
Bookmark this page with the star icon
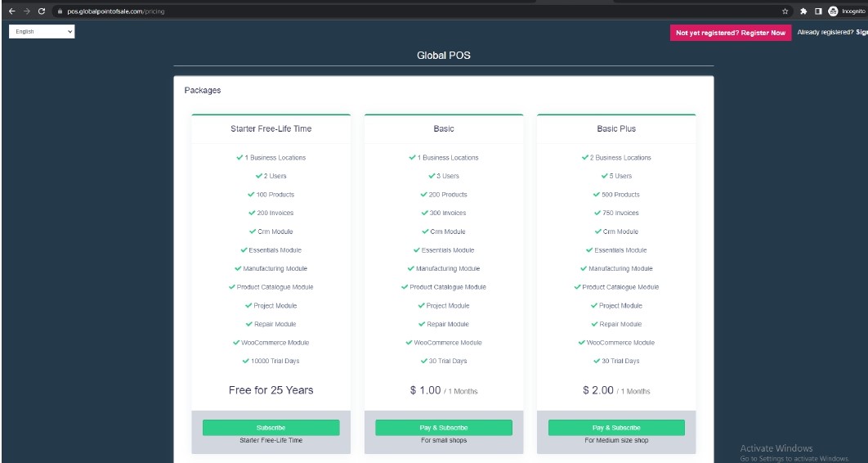click(x=785, y=11)
